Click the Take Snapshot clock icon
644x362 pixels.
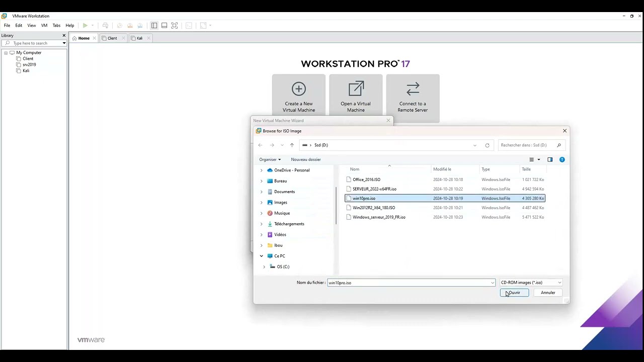pos(119,25)
